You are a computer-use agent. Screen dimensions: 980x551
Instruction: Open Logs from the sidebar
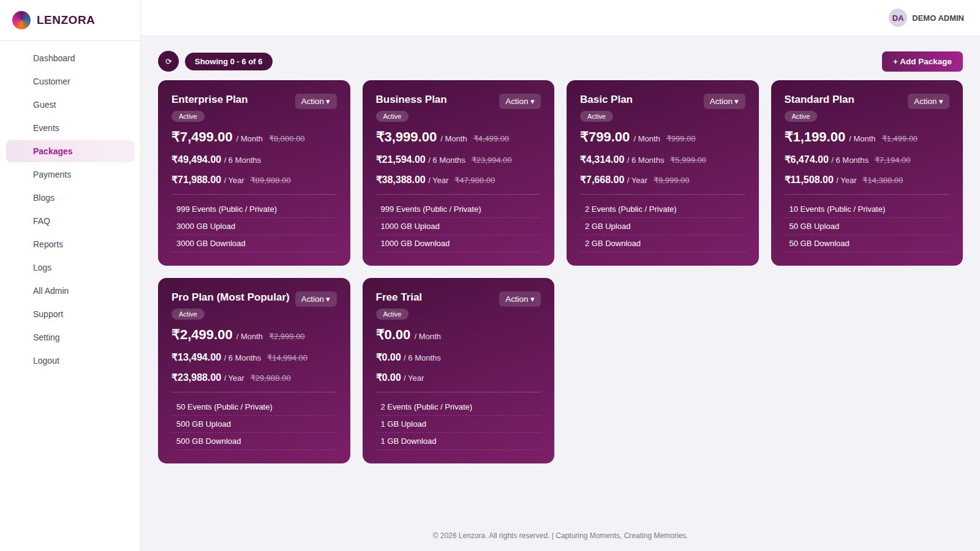point(70,268)
